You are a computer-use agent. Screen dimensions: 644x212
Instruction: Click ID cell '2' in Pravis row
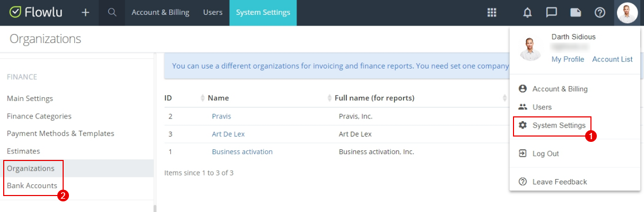[x=170, y=116]
